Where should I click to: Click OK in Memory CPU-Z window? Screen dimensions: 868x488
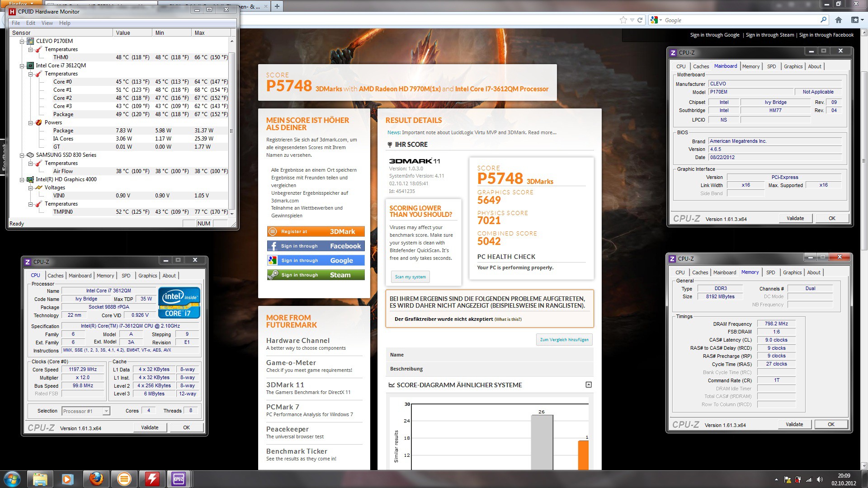point(830,424)
